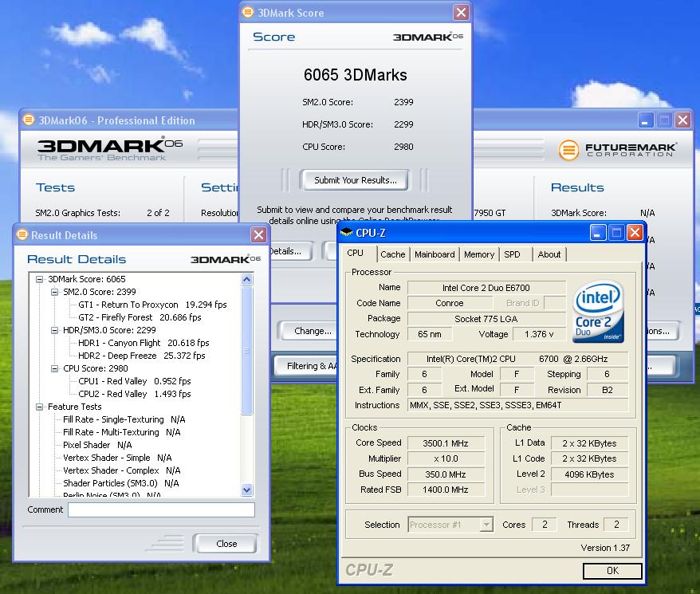700x594 pixels.
Task: Click the Change... button in 3DMark06
Action: point(308,331)
